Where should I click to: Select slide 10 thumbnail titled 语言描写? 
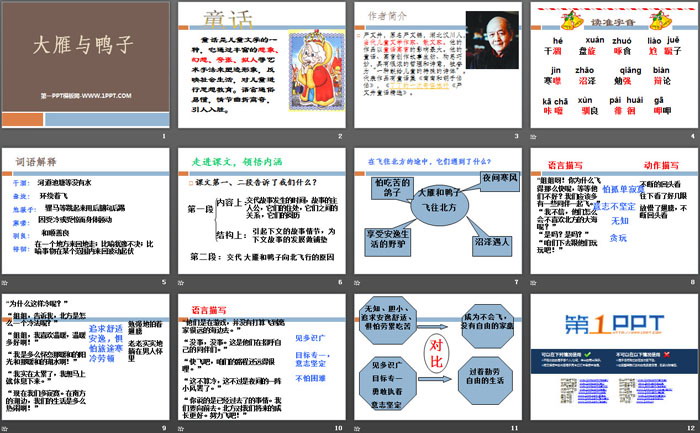pyautogui.click(x=262, y=357)
